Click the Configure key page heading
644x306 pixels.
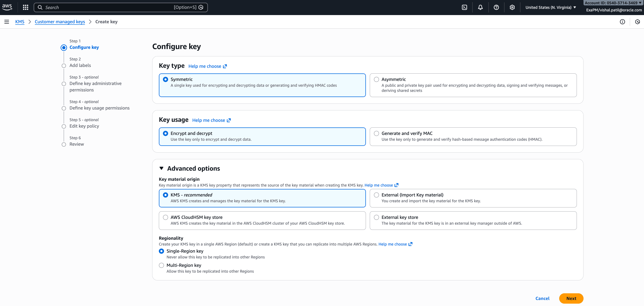click(176, 46)
